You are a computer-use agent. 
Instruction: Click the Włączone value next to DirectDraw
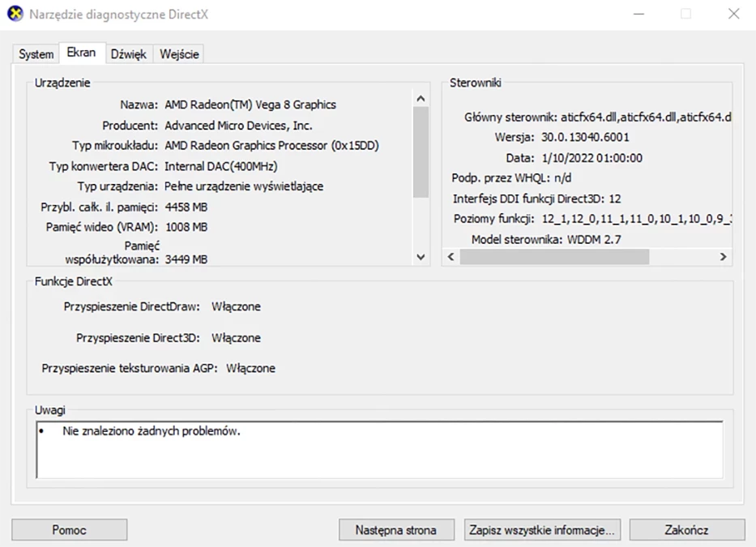(237, 307)
